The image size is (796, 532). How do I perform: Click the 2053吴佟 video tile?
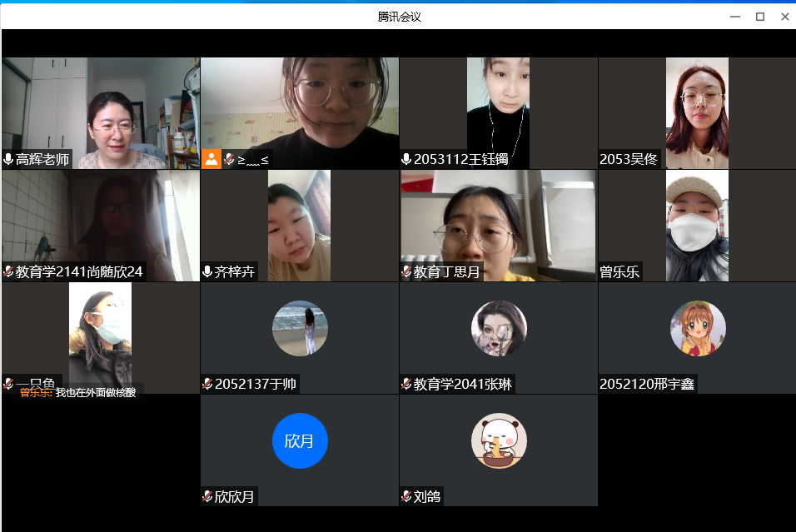(697, 112)
